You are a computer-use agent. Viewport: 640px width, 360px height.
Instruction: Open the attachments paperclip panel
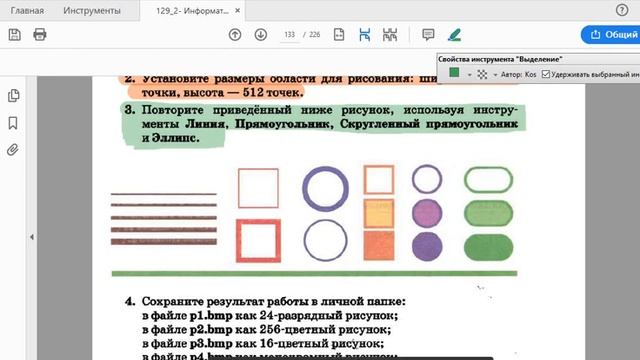tap(13, 150)
